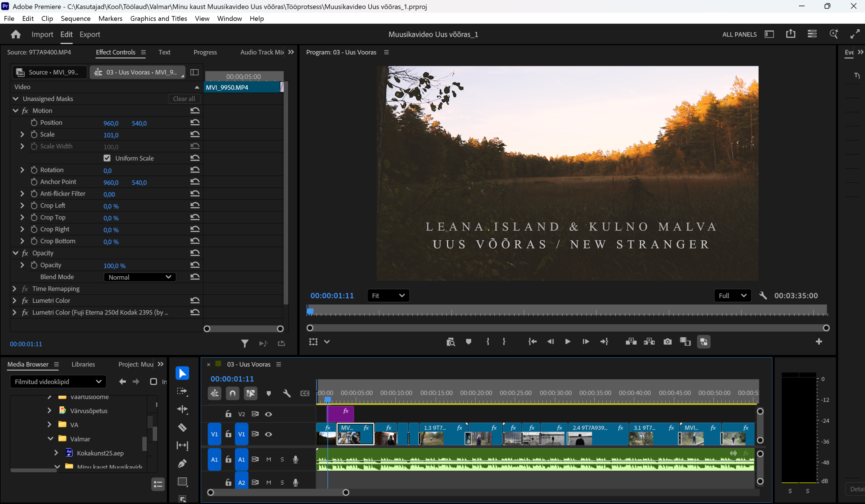Open the Program monitor wrench settings

coord(763,295)
